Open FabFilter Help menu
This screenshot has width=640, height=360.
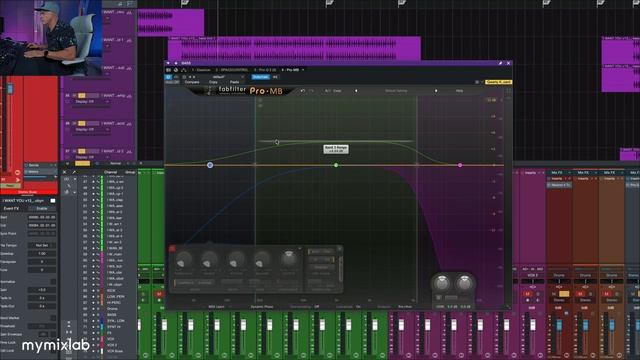pos(459,91)
